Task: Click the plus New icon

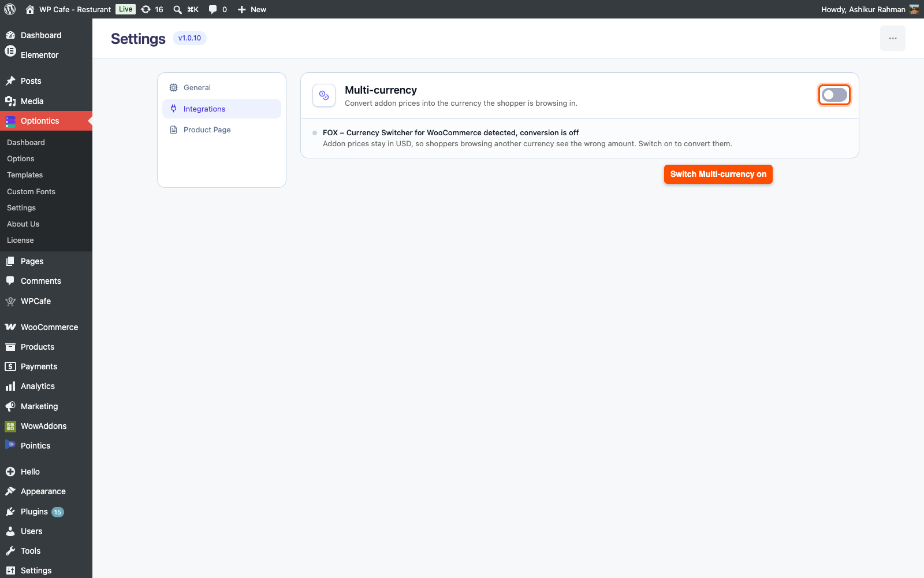Action: click(242, 9)
